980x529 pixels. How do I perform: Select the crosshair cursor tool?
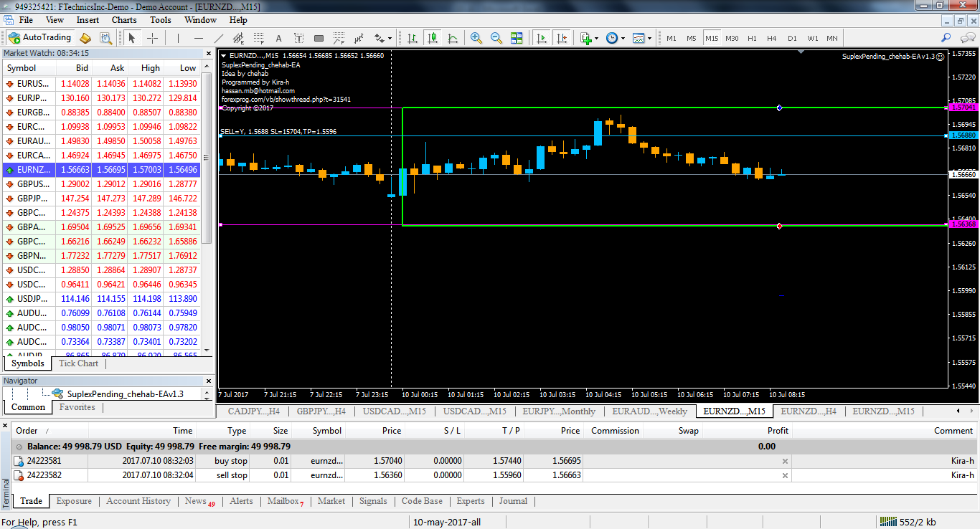click(x=152, y=38)
